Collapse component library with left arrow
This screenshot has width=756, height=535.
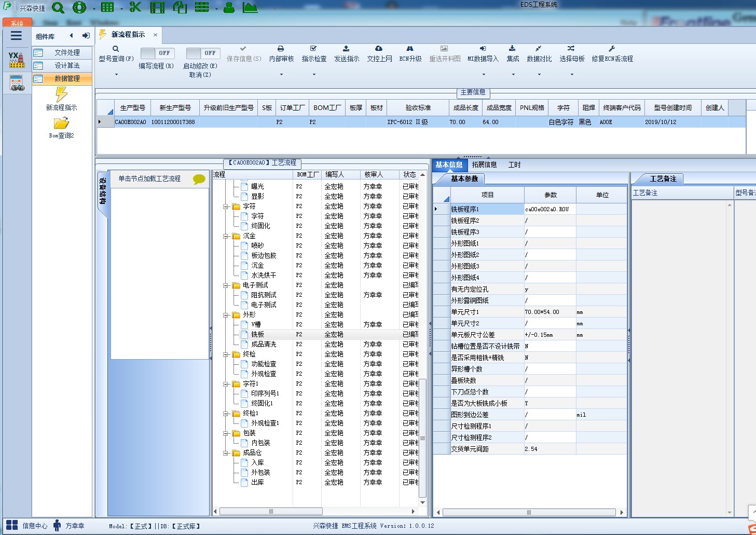click(71, 36)
